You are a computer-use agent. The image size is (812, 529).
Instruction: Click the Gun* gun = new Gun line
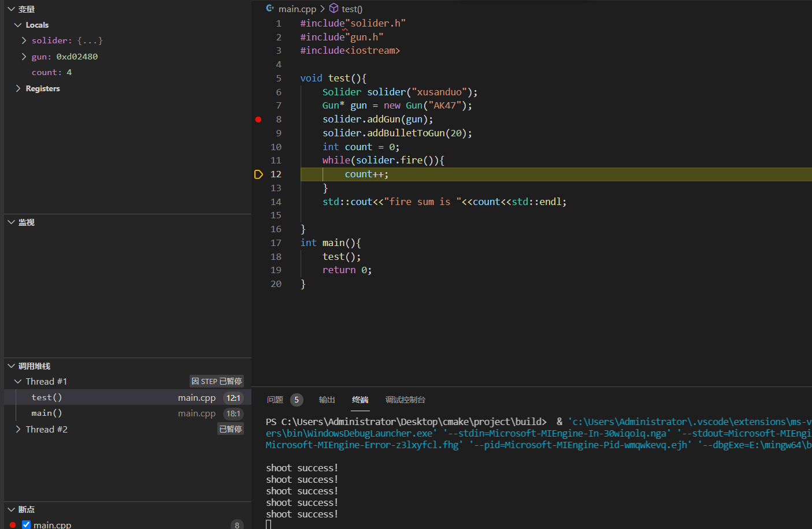tap(397, 106)
